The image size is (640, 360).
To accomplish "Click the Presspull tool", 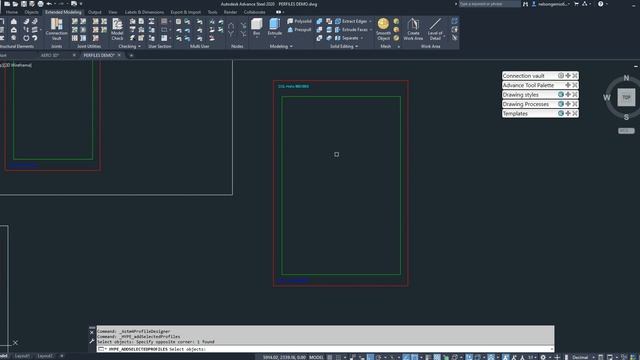I will point(299,30).
